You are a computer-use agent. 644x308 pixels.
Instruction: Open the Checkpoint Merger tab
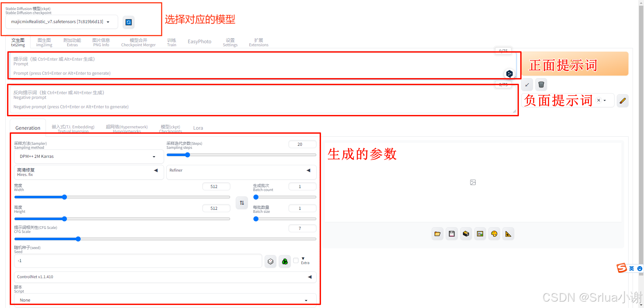pyautogui.click(x=138, y=42)
